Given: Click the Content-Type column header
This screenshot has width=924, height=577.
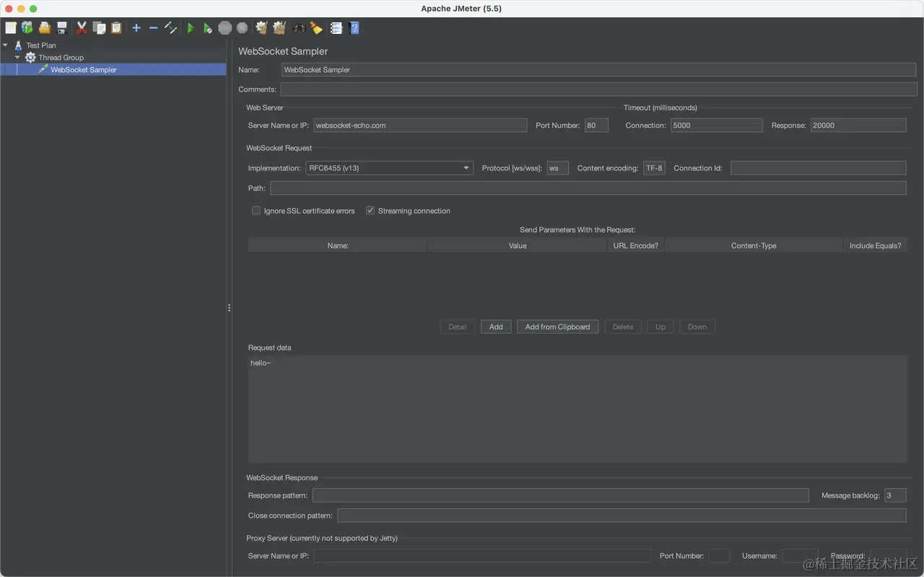Looking at the screenshot, I should point(754,246).
